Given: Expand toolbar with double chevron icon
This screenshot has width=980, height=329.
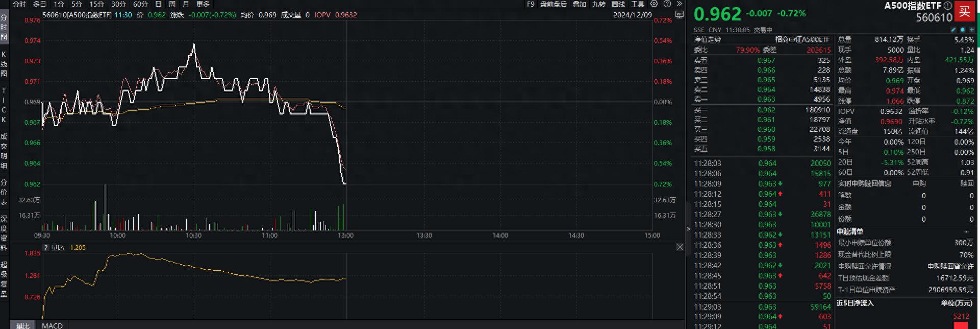Looking at the screenshot, I should 679,4.
